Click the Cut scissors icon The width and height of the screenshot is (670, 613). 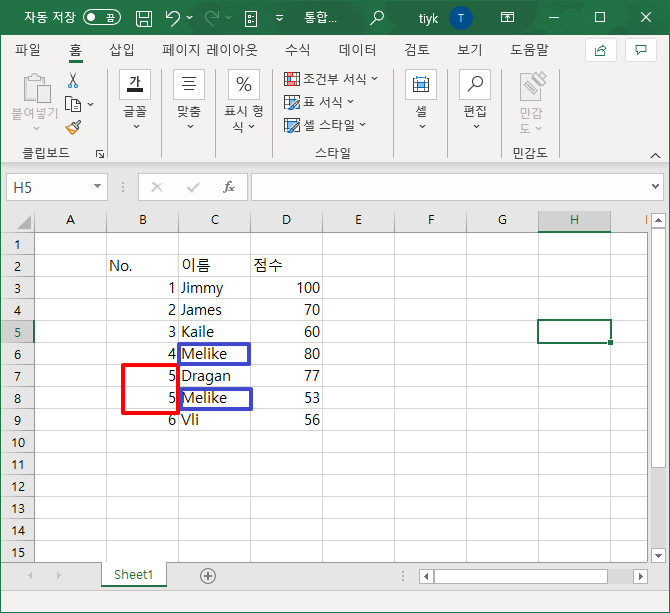(73, 80)
